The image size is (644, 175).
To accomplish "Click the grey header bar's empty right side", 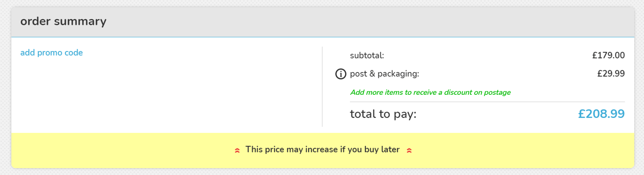I will point(472,21).
